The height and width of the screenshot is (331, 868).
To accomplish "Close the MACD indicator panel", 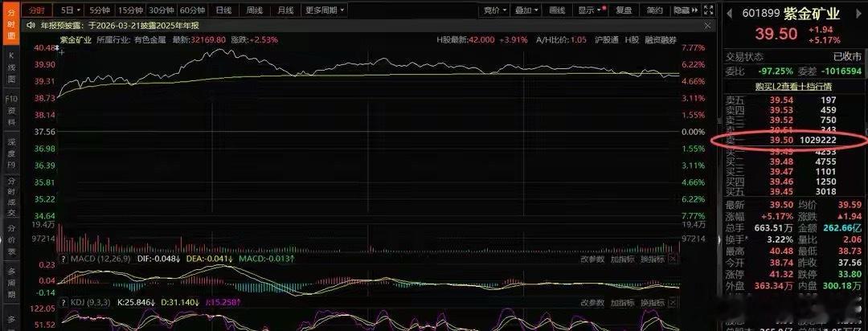I will pyautogui.click(x=673, y=259).
